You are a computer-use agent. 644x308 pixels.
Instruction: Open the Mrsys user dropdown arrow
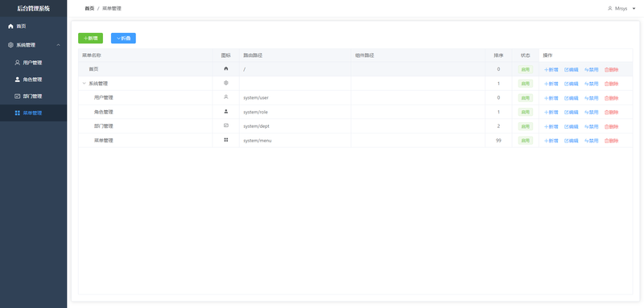(634, 9)
